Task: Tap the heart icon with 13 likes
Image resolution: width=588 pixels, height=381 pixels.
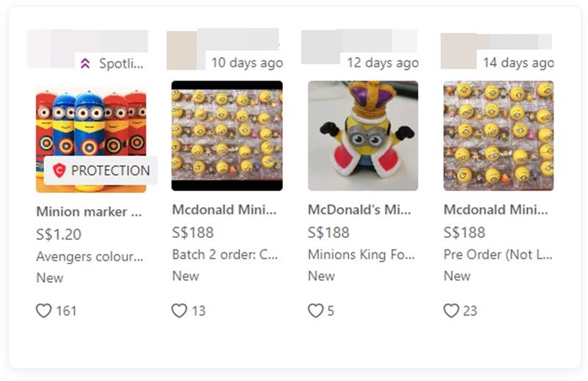Action: click(x=179, y=311)
